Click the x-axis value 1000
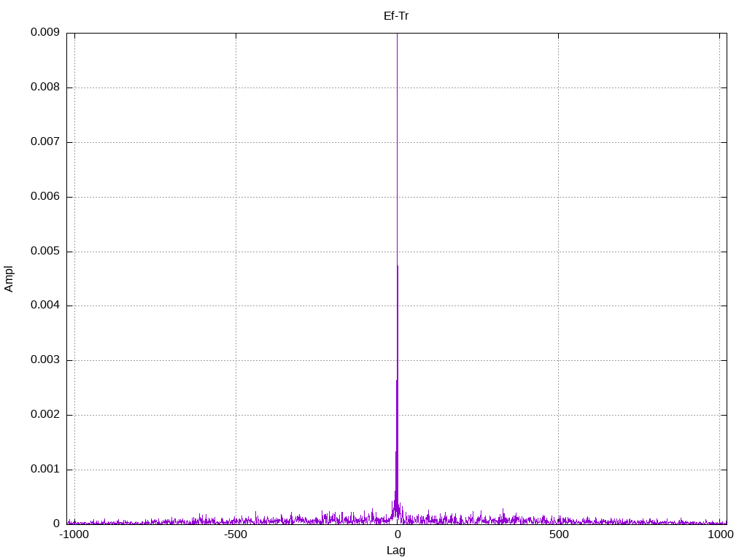Image resolution: width=747 pixels, height=560 pixels. [x=720, y=534]
